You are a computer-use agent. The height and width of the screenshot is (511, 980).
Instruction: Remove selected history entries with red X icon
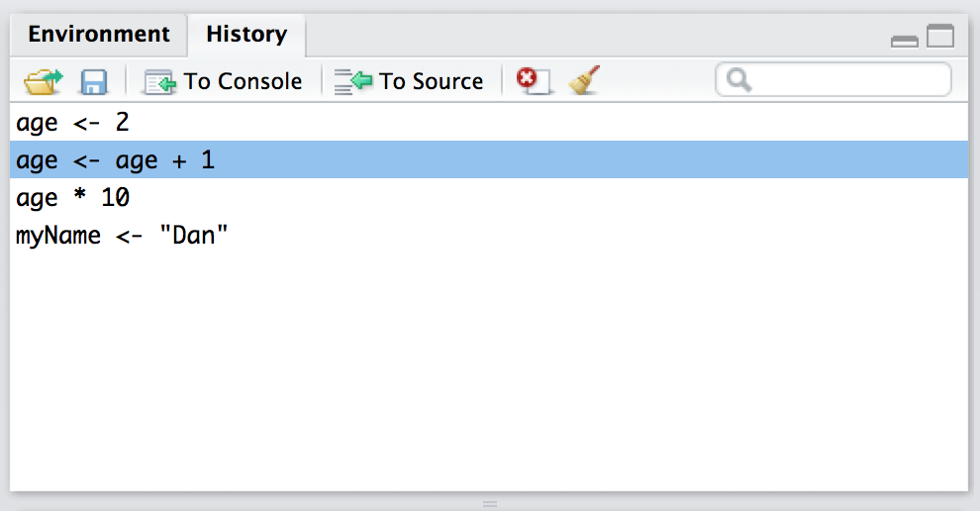(533, 80)
